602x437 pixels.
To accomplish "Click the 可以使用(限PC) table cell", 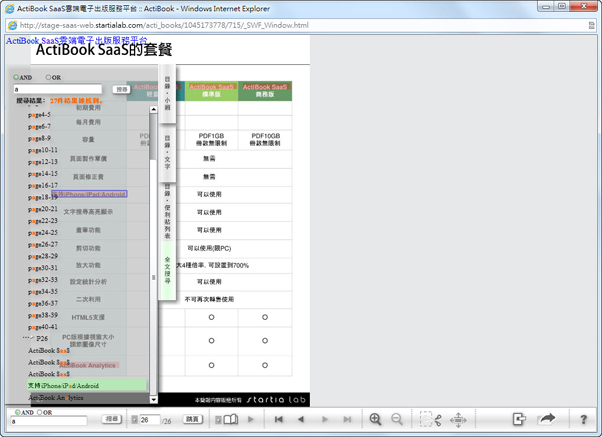I will point(209,248).
